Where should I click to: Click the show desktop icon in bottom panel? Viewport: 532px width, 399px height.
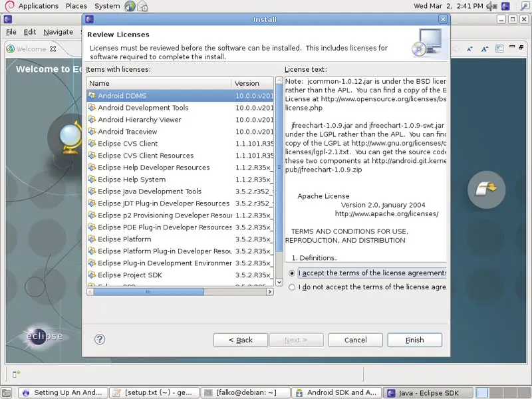pyautogui.click(x=7, y=393)
